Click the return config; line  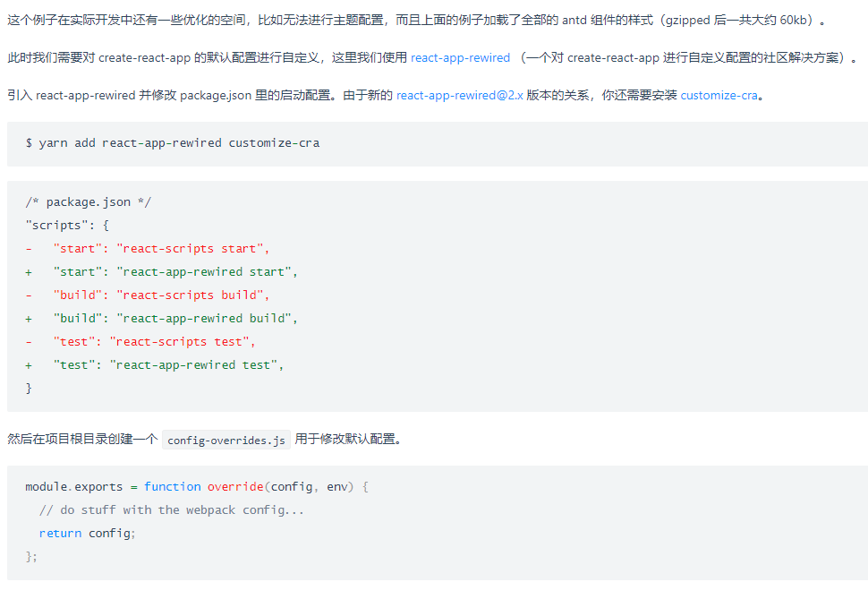coord(87,534)
